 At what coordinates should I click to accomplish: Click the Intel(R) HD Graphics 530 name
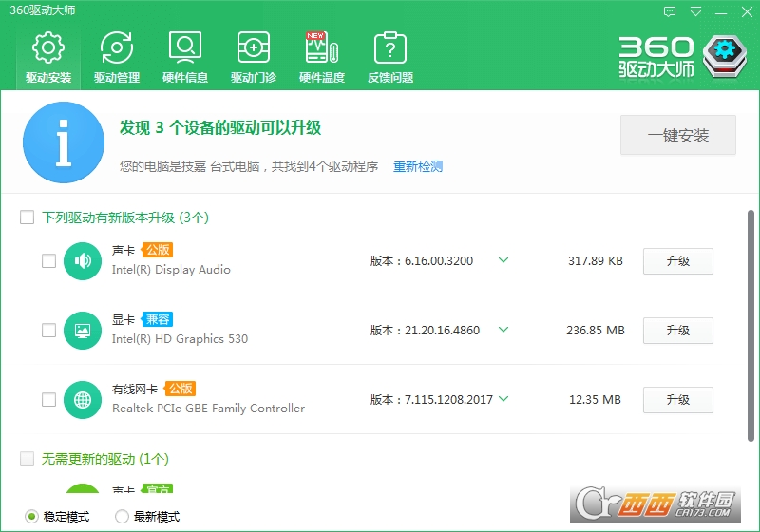click(x=180, y=339)
